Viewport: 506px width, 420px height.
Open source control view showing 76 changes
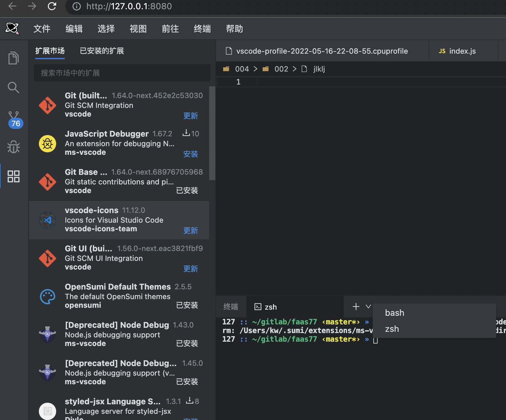[x=13, y=117]
